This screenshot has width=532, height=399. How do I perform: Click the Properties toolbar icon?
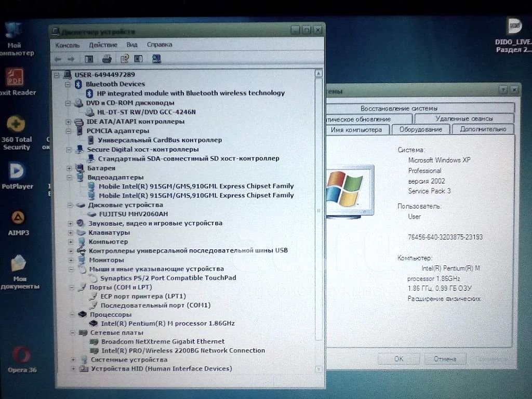124,59
